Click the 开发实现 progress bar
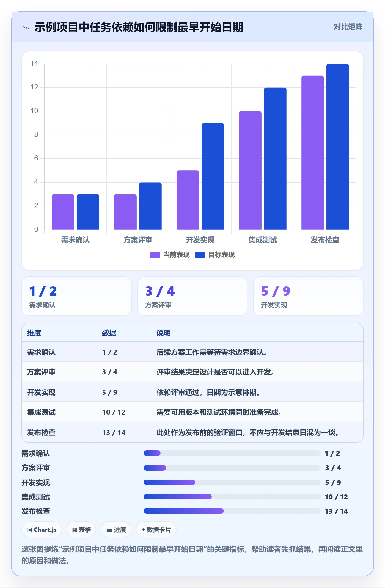385x588 pixels. tap(232, 482)
